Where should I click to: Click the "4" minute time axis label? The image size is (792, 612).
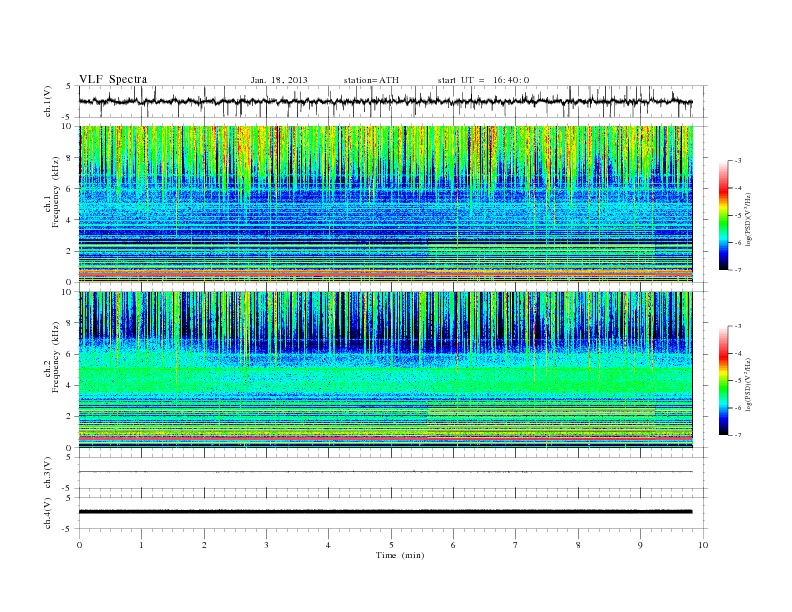point(328,545)
